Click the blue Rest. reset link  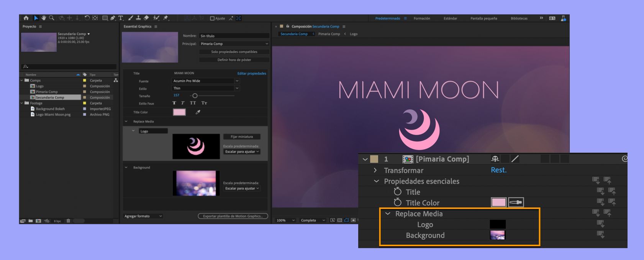pos(499,170)
